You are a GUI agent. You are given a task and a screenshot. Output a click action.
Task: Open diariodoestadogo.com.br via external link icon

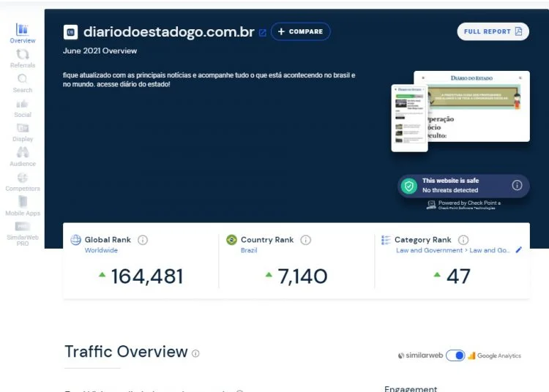pyautogui.click(x=262, y=33)
